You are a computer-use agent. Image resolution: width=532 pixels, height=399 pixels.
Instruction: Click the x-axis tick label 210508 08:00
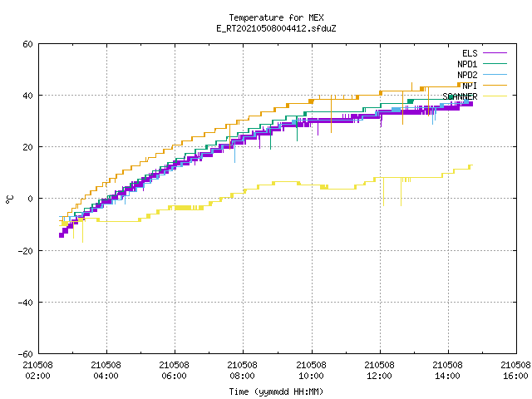(242, 371)
